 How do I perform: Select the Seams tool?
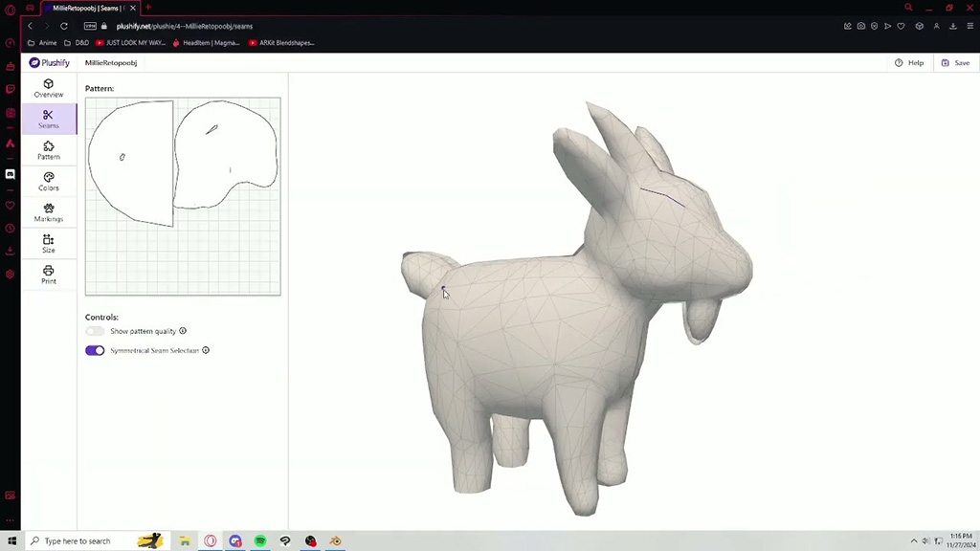pyautogui.click(x=48, y=120)
